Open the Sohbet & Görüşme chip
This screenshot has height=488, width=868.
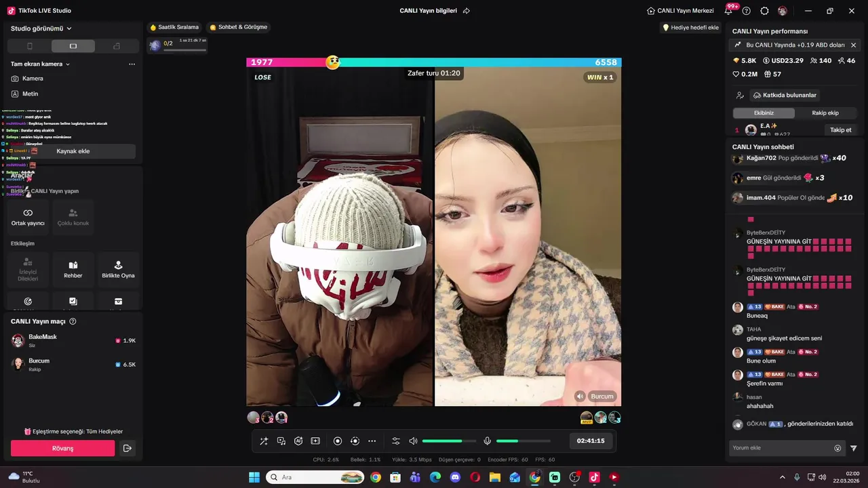point(238,27)
